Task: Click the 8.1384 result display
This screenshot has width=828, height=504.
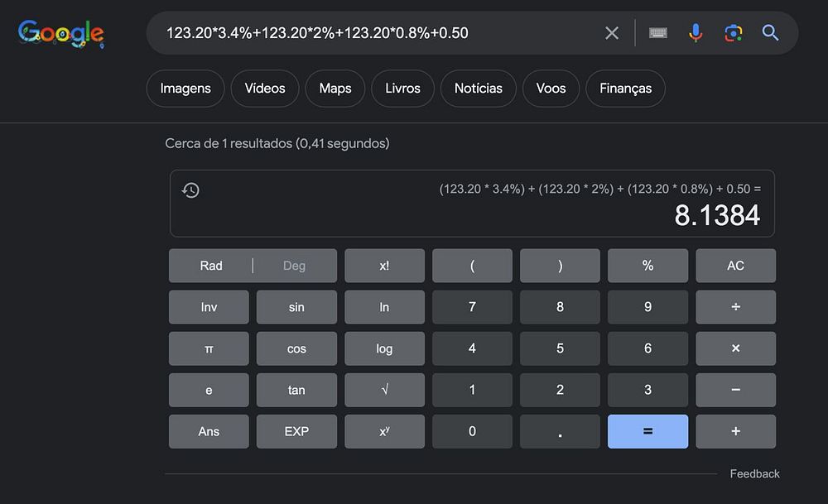Action: coord(717,215)
